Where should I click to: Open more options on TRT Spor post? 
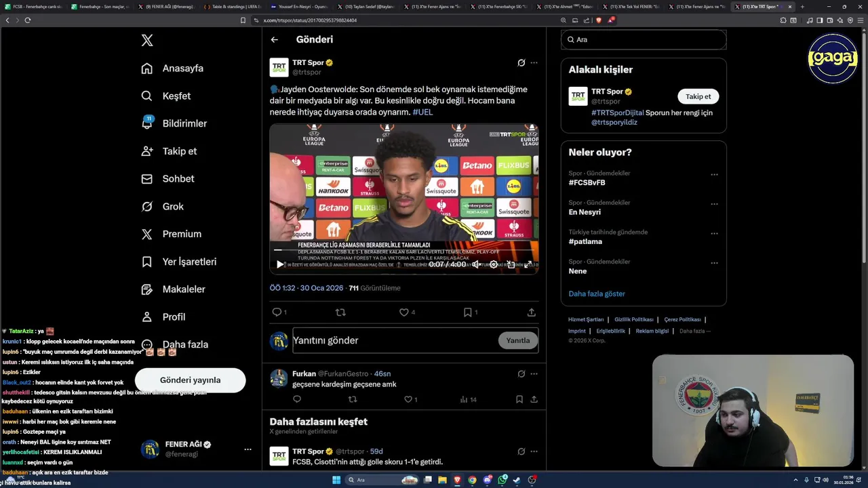pyautogui.click(x=534, y=63)
